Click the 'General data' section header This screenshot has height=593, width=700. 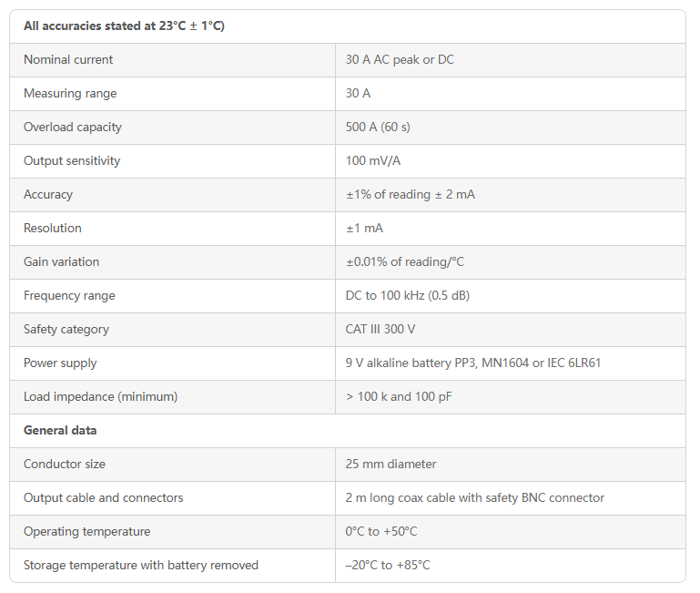coord(60,430)
